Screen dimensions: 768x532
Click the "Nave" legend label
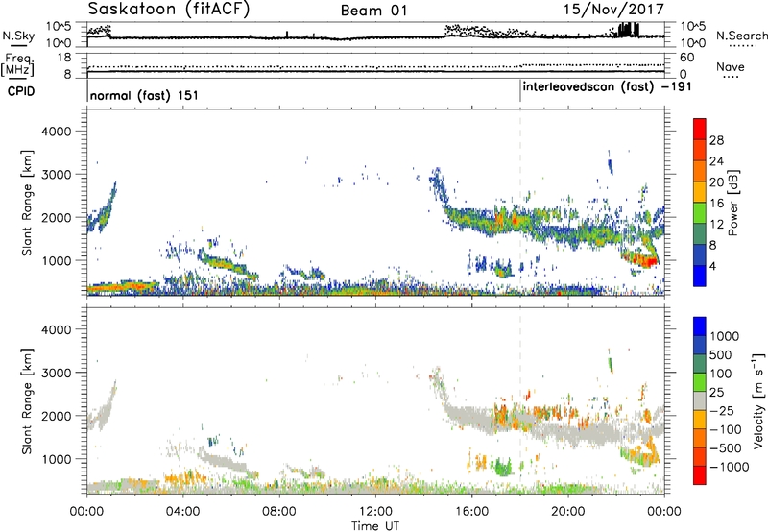pyautogui.click(x=731, y=67)
